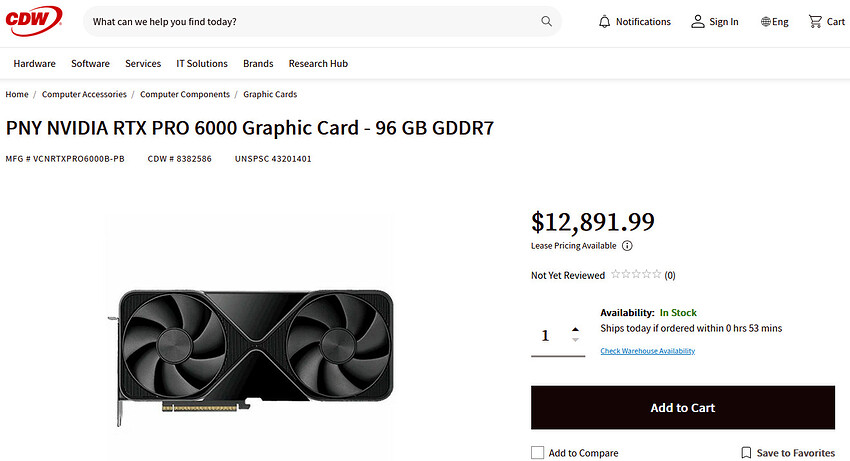This screenshot has height=461, width=850.
Task: Open the IT Solutions menu
Action: point(202,63)
